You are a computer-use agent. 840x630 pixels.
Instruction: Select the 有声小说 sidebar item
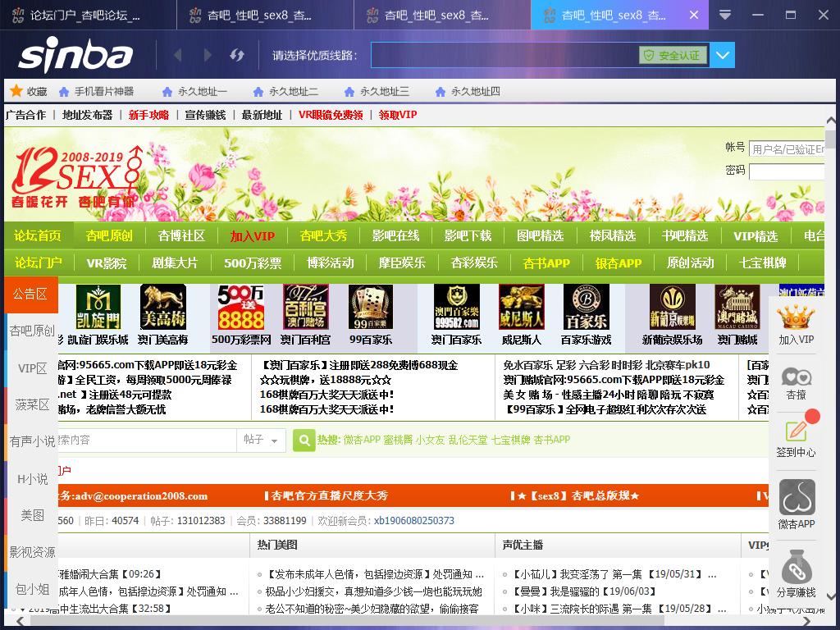pos(32,441)
